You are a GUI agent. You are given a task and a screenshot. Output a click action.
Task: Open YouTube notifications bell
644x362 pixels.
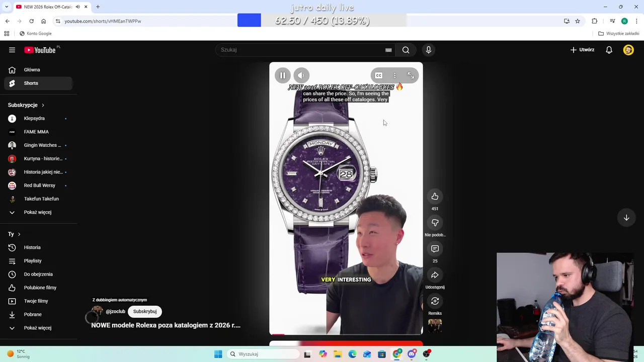point(609,50)
